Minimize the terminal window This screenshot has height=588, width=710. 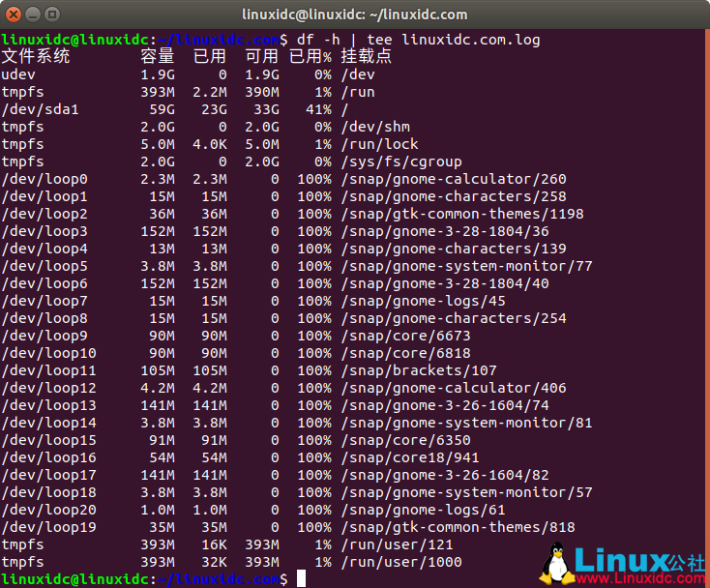tap(33, 15)
